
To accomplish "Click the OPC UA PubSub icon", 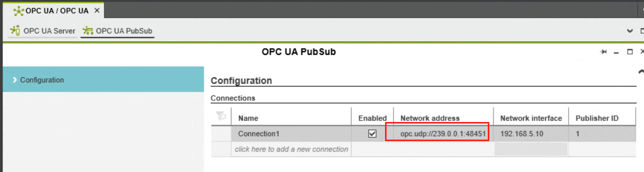I will [88, 31].
